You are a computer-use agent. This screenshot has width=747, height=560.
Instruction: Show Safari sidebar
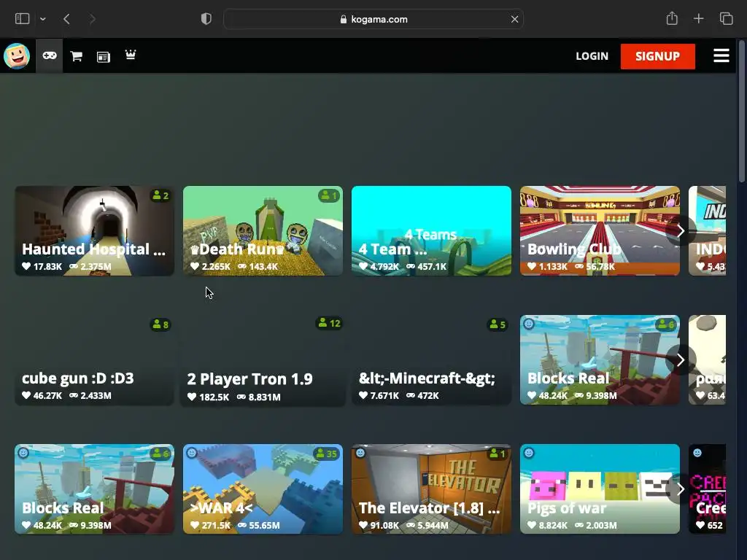[23, 19]
